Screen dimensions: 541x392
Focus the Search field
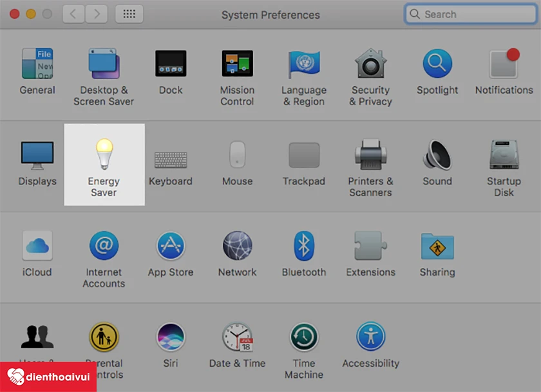coord(471,14)
